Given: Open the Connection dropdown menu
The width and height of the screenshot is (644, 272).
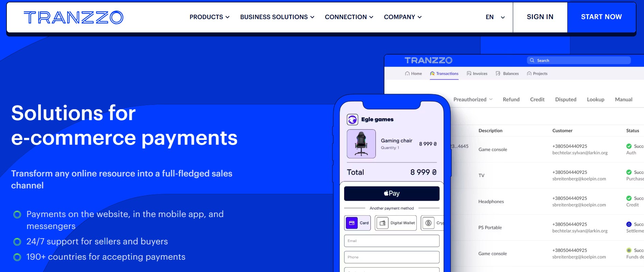Looking at the screenshot, I should tap(349, 17).
